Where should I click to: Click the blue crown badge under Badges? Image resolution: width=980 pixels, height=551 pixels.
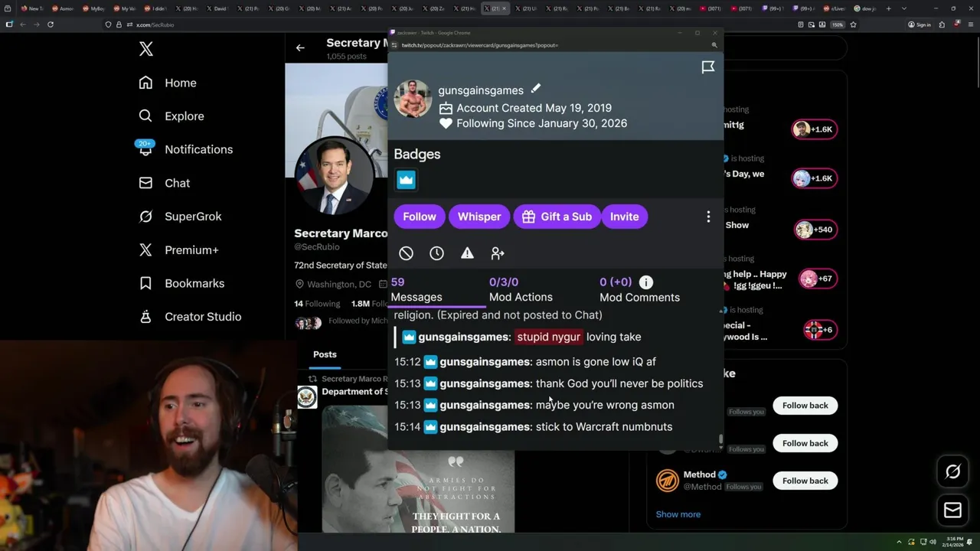click(406, 180)
